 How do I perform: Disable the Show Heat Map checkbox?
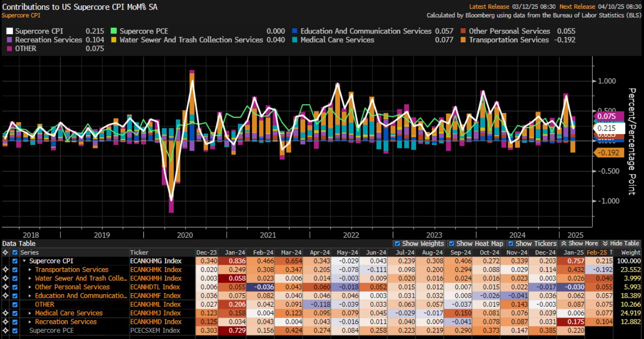click(451, 244)
